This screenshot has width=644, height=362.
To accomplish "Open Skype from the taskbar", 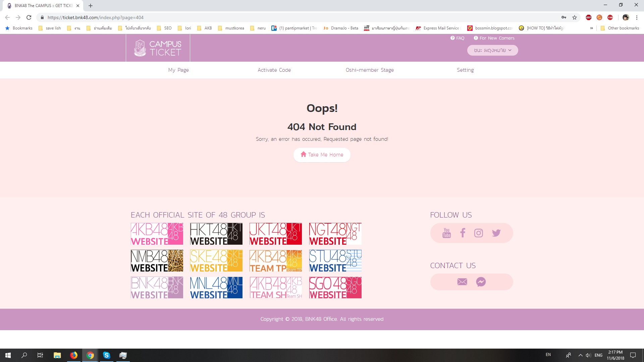I will 107,355.
